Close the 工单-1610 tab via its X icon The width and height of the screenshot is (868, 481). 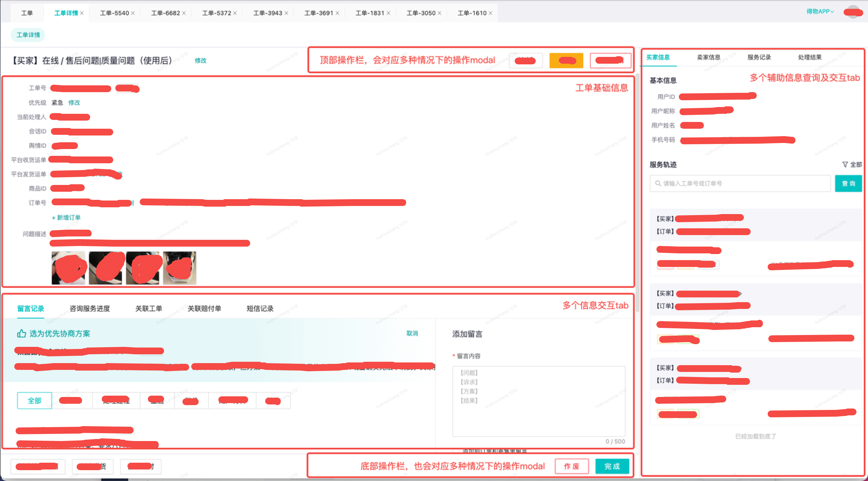(491, 13)
